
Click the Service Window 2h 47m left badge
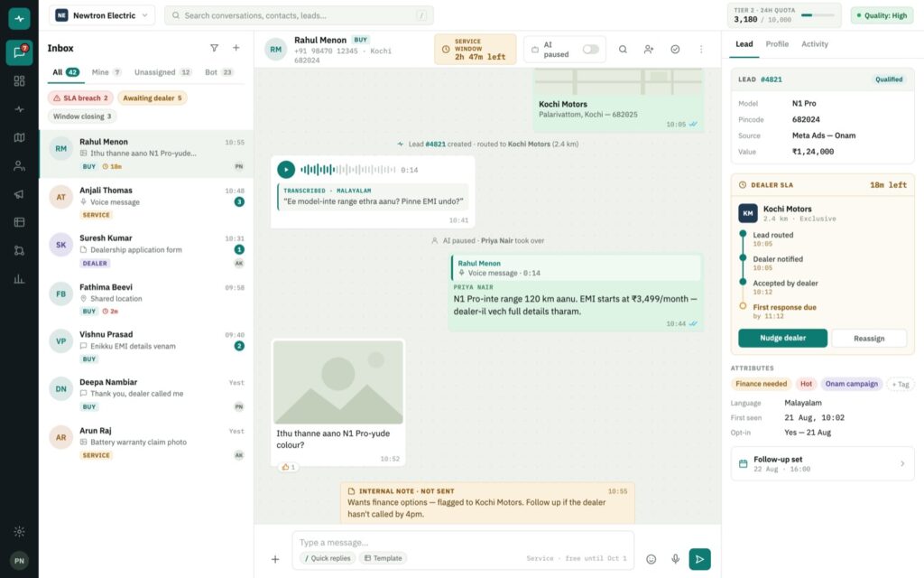click(475, 49)
